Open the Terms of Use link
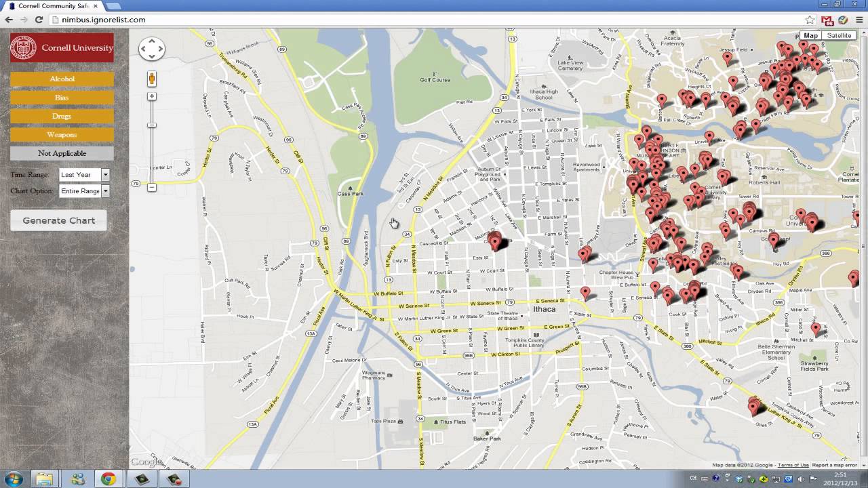 [x=793, y=465]
